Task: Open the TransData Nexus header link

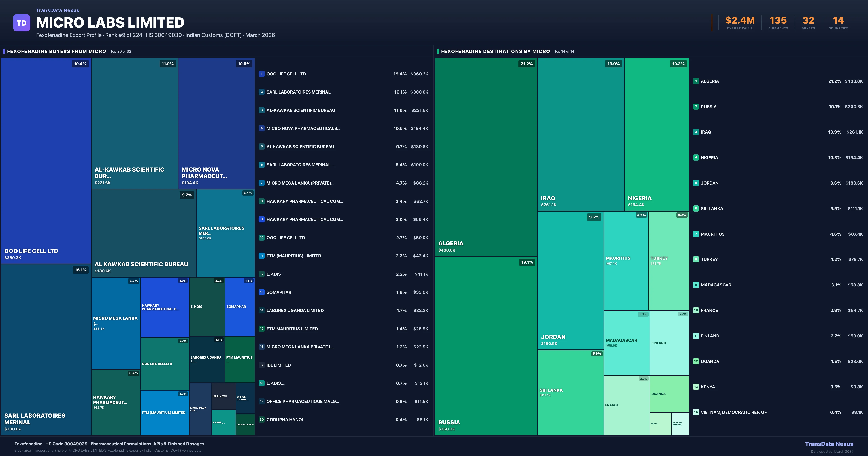Action: point(58,10)
